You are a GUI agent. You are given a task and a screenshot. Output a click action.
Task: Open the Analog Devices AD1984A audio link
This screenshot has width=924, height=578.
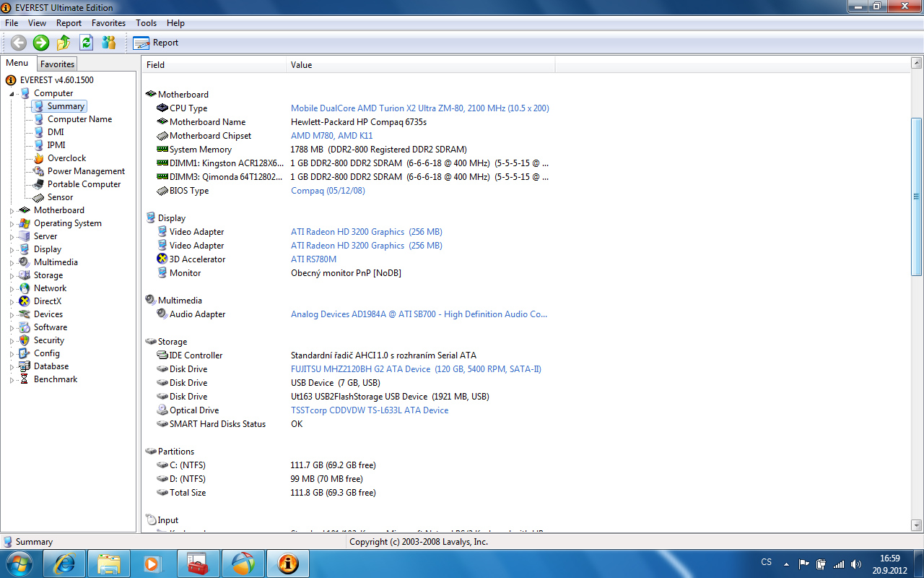(x=419, y=314)
